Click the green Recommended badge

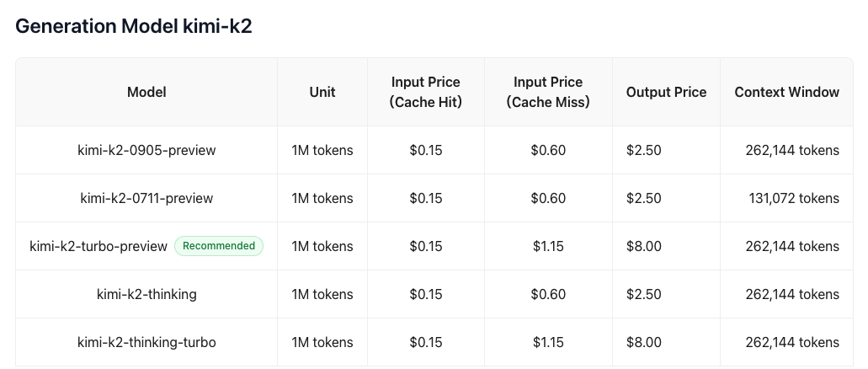219,246
